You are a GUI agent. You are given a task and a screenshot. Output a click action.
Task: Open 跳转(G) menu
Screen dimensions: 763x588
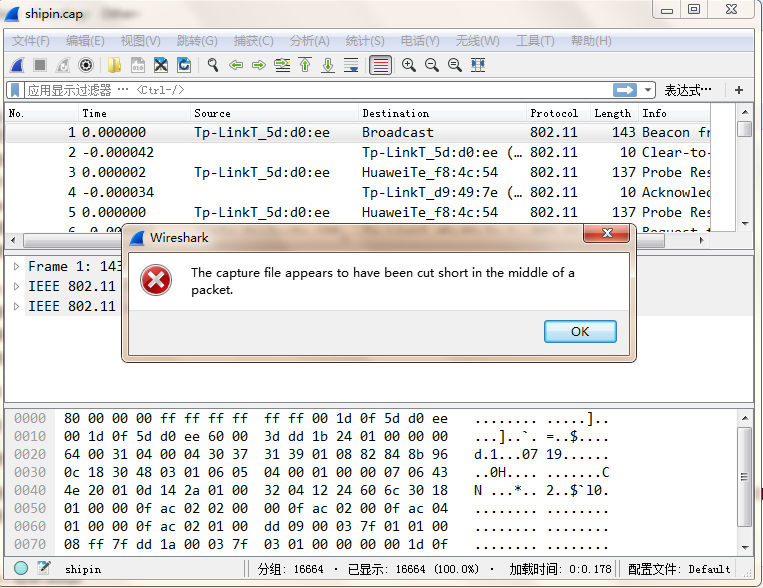[197, 41]
